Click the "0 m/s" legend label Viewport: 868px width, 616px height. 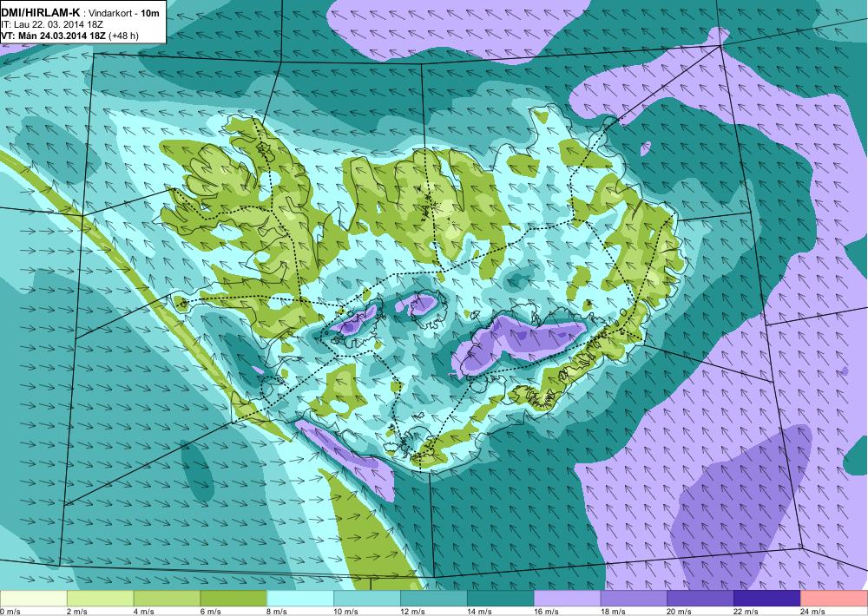click(10, 612)
